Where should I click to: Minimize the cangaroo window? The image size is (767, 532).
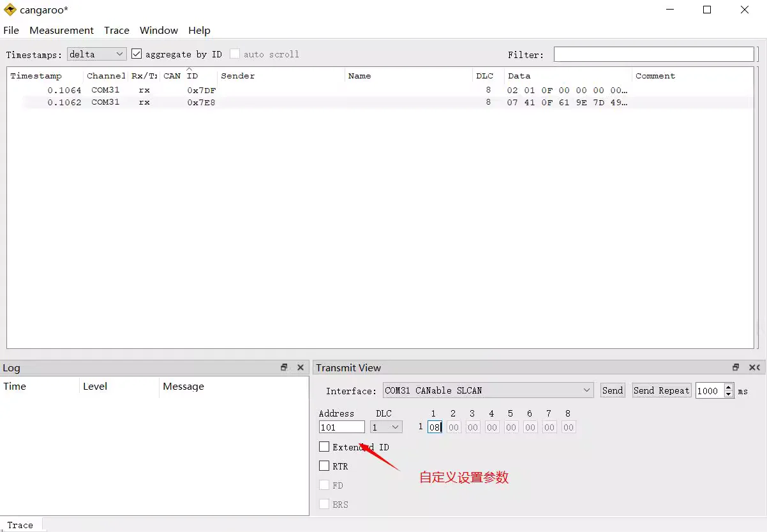[x=669, y=10]
